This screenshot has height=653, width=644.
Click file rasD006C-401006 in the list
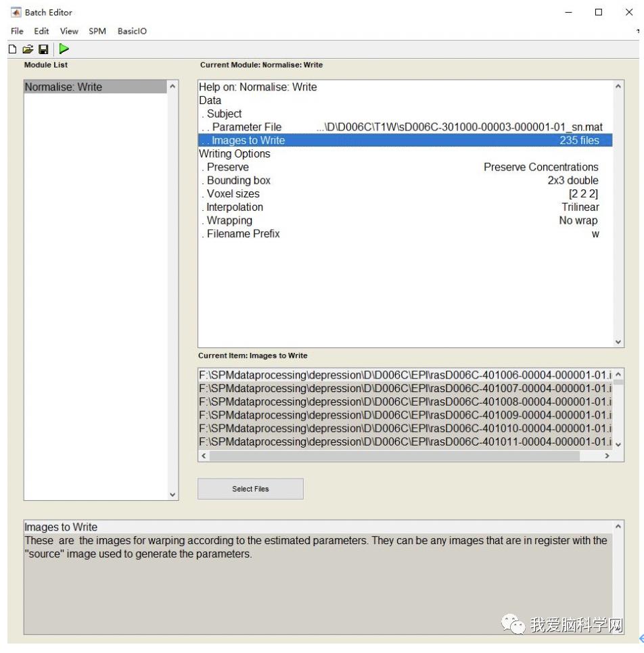point(405,375)
